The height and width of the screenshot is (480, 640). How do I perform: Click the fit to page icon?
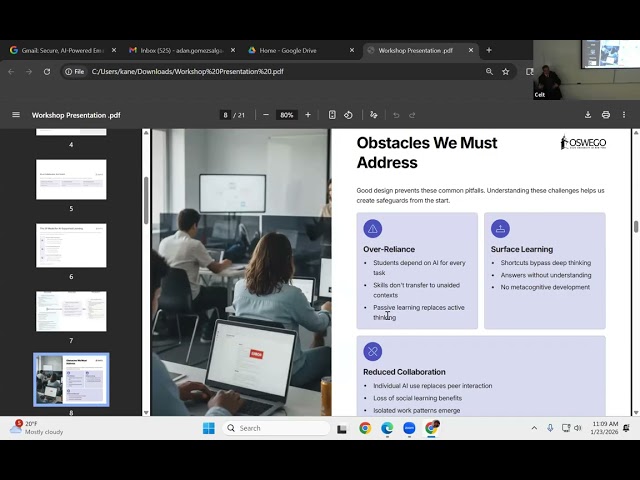(x=332, y=115)
